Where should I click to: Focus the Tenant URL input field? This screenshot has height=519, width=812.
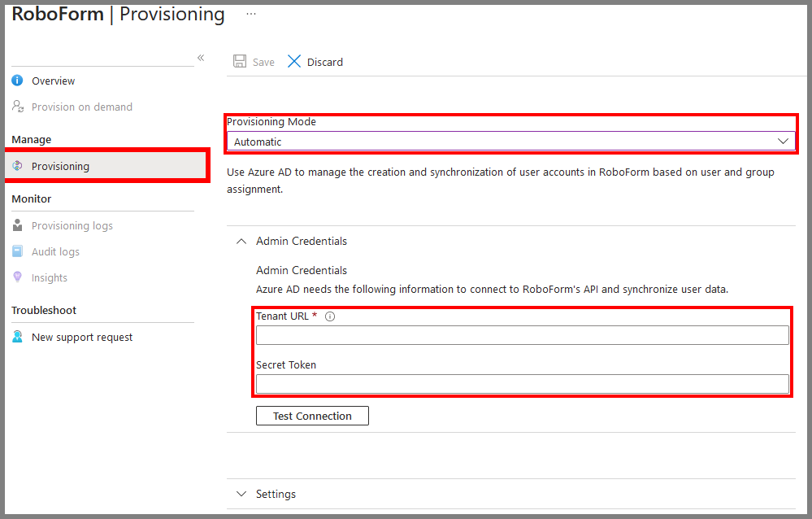click(x=522, y=335)
